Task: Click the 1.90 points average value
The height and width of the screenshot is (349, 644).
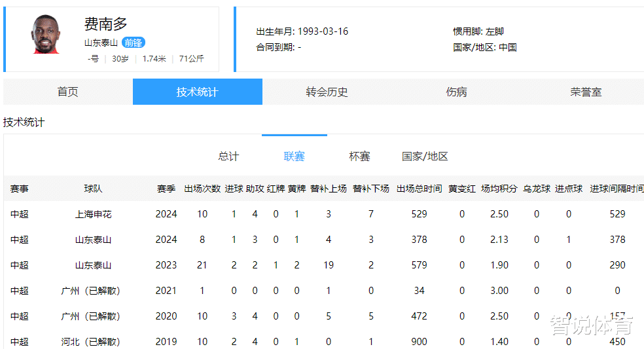Action: pyautogui.click(x=499, y=265)
